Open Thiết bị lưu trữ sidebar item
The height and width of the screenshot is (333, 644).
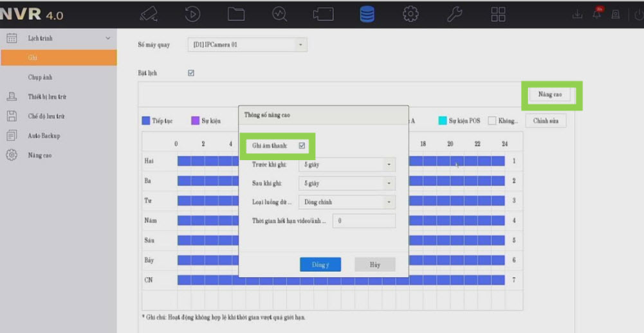coord(46,97)
